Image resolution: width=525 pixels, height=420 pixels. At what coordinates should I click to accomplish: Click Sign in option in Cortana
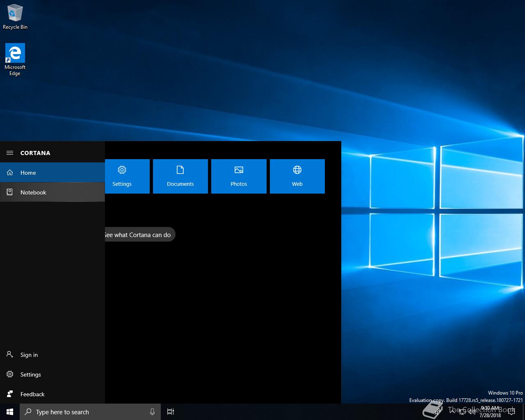click(x=52, y=355)
